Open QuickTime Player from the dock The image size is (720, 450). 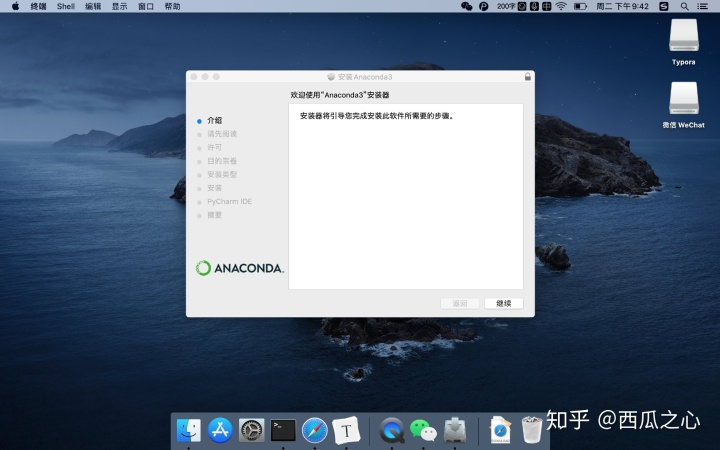[x=392, y=430]
